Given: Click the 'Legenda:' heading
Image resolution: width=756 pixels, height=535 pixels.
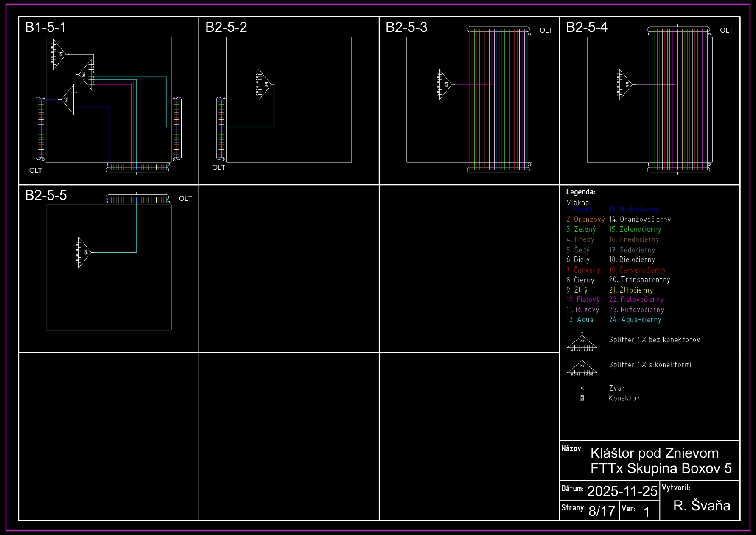Looking at the screenshot, I should coord(580,192).
